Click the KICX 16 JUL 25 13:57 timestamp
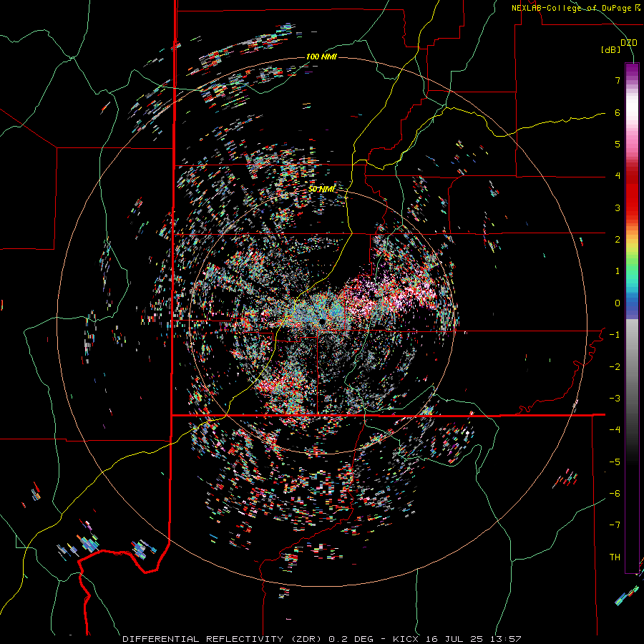The width and height of the screenshot is (644, 644). [x=457, y=639]
